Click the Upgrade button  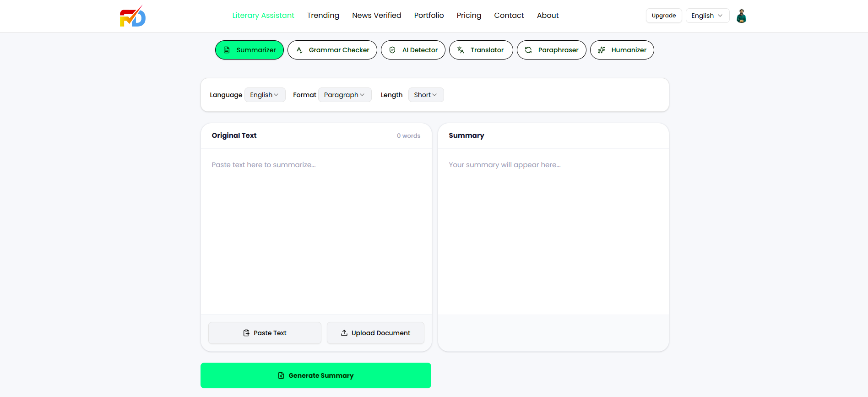click(x=663, y=16)
